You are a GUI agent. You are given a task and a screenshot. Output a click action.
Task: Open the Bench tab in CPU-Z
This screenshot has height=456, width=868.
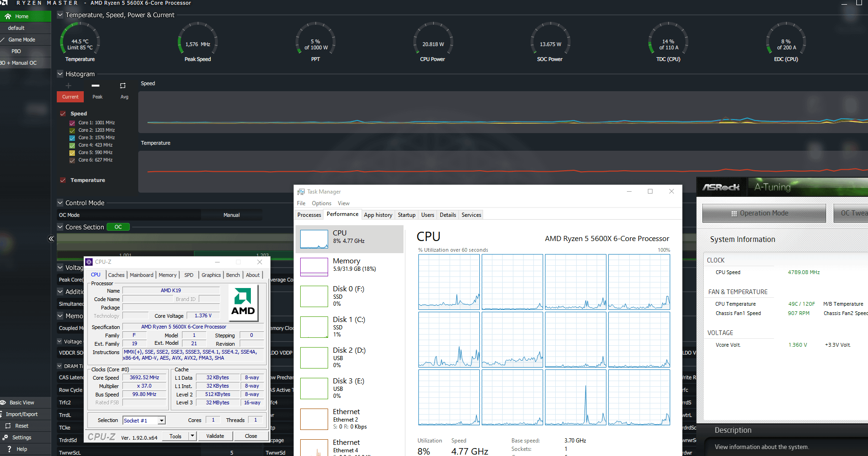coord(233,275)
